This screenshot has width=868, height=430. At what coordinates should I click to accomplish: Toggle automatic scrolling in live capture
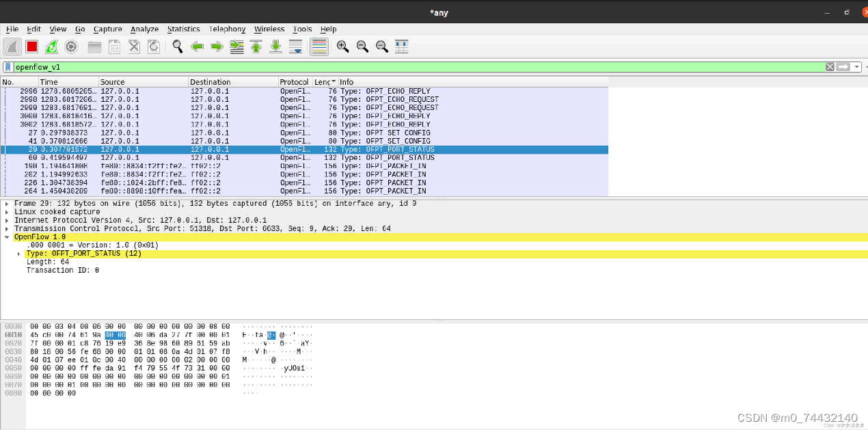295,46
